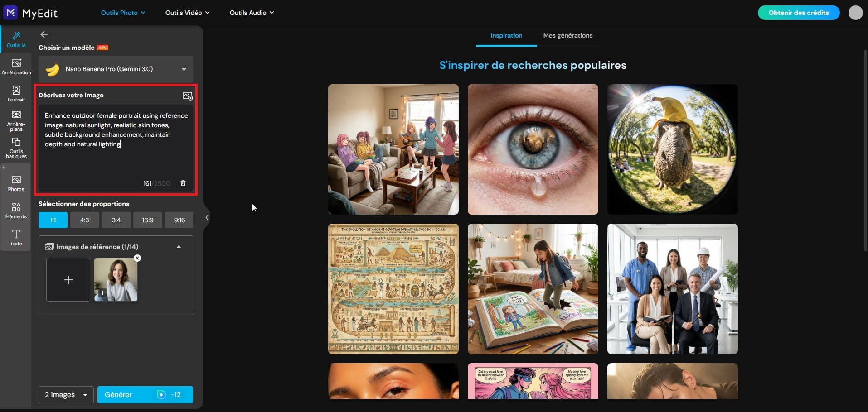Screen dimensions: 868x412
Task: Clear the prompt with the trash icon
Action: (x=183, y=183)
